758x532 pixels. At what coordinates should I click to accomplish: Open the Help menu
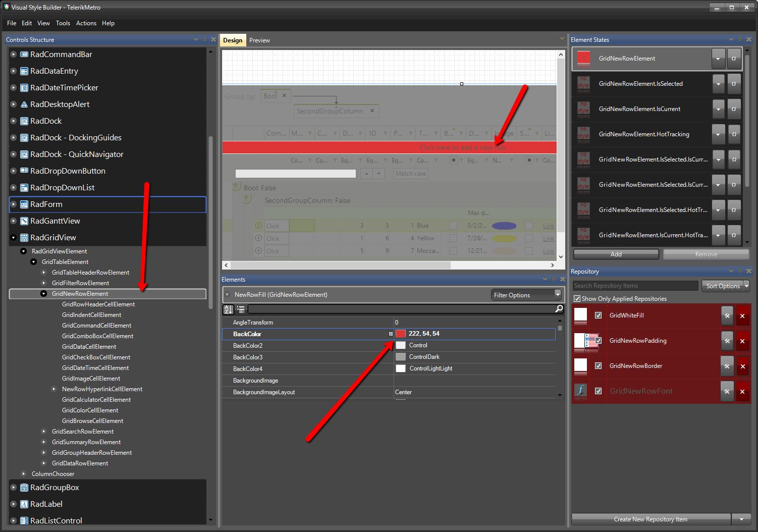coord(108,23)
